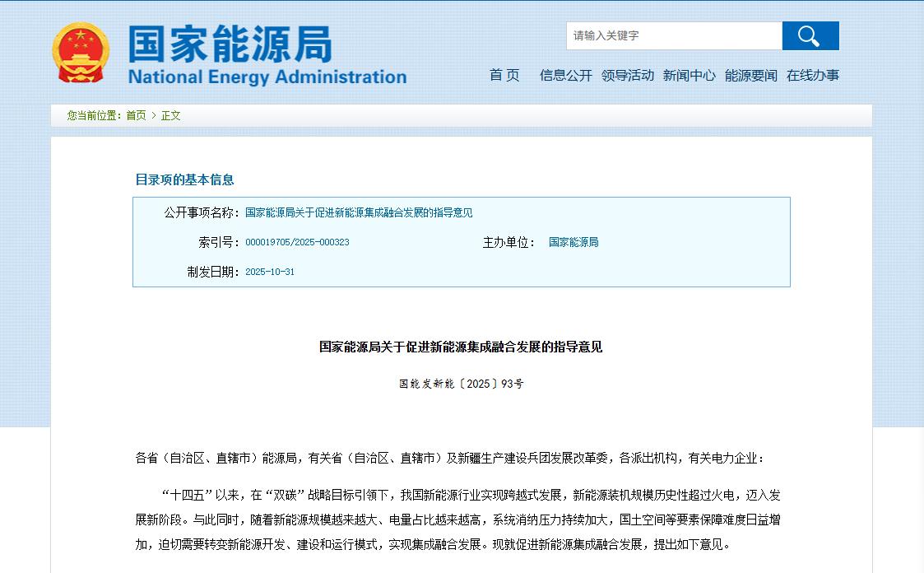Click 国家能源局 host organization value
924x573 pixels.
(x=573, y=242)
